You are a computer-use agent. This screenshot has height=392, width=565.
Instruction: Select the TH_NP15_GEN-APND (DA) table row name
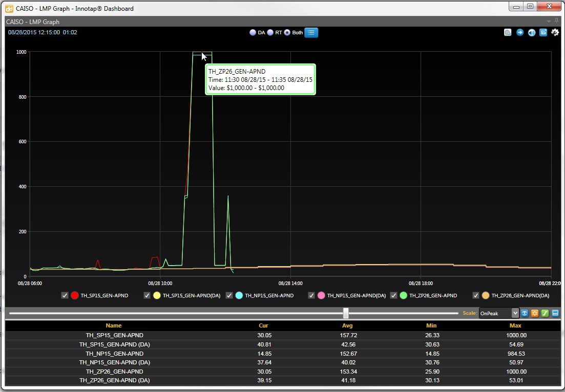[115, 362]
